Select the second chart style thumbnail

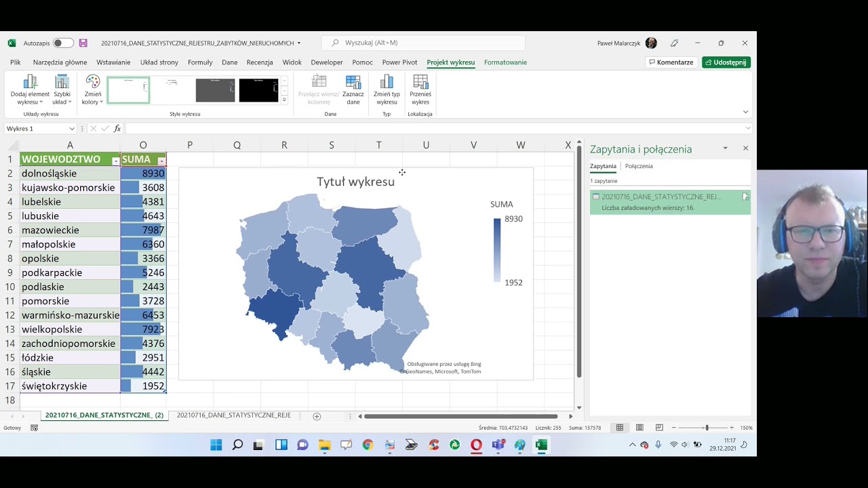coord(172,90)
